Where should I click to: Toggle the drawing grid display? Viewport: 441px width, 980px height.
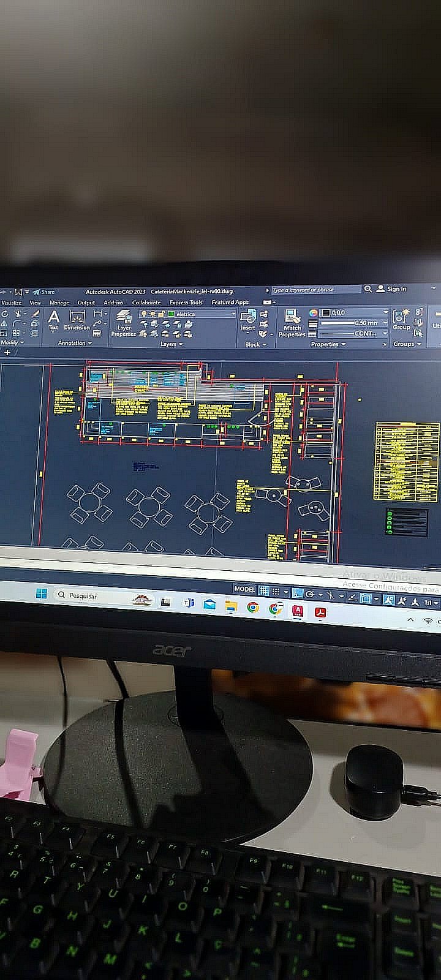tap(263, 590)
